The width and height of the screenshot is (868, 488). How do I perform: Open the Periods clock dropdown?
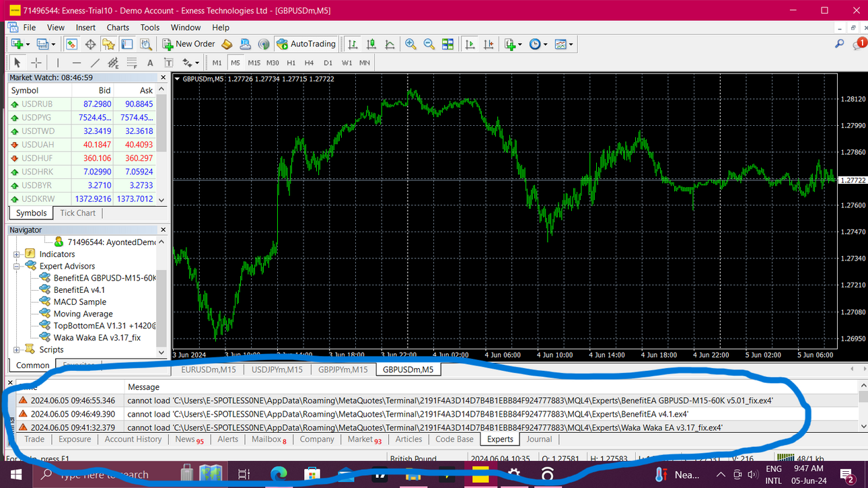click(x=538, y=44)
